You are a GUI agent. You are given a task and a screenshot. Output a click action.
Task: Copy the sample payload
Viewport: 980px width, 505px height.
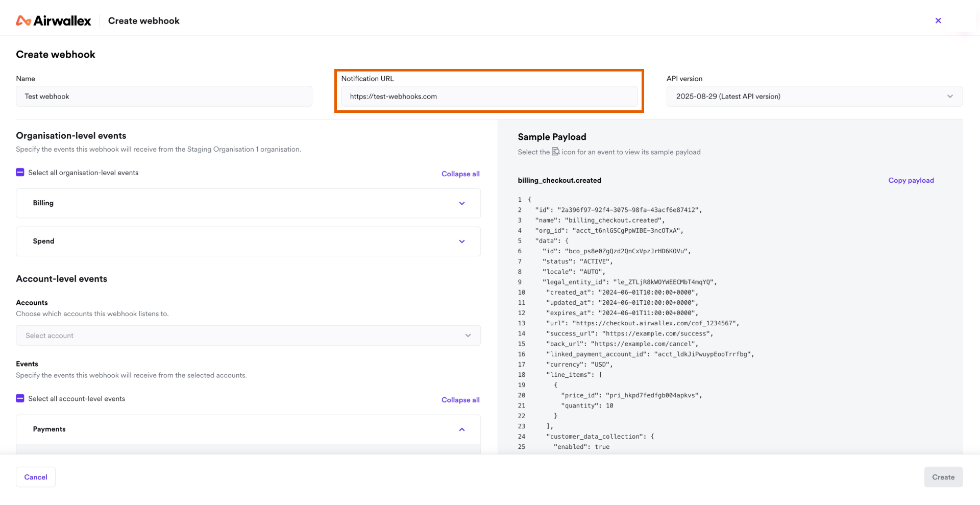[x=911, y=180]
